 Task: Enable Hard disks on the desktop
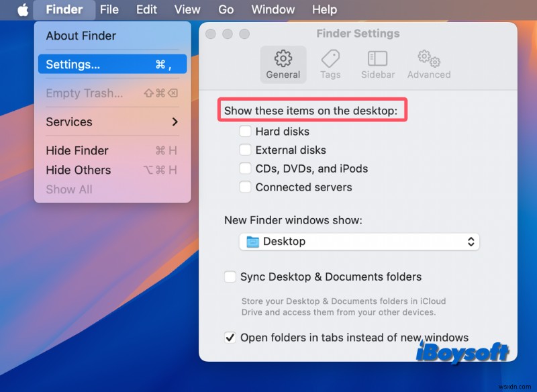[245, 131]
